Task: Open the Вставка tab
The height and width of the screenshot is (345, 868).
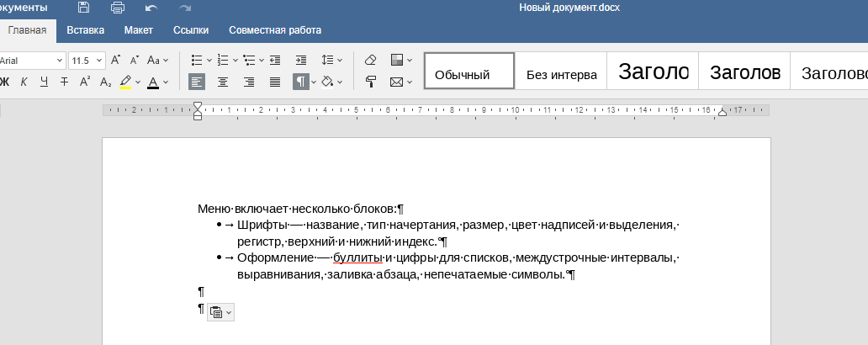Action: [85, 30]
